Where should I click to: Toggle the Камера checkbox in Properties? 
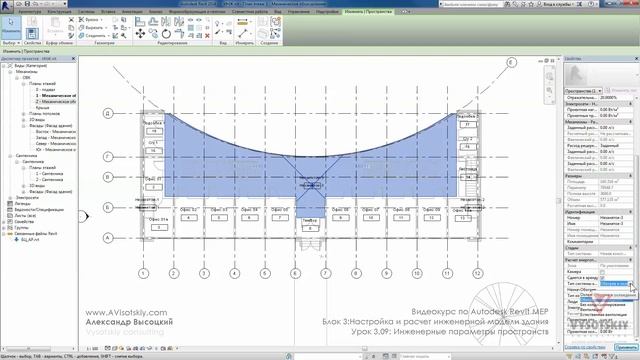[602, 271]
